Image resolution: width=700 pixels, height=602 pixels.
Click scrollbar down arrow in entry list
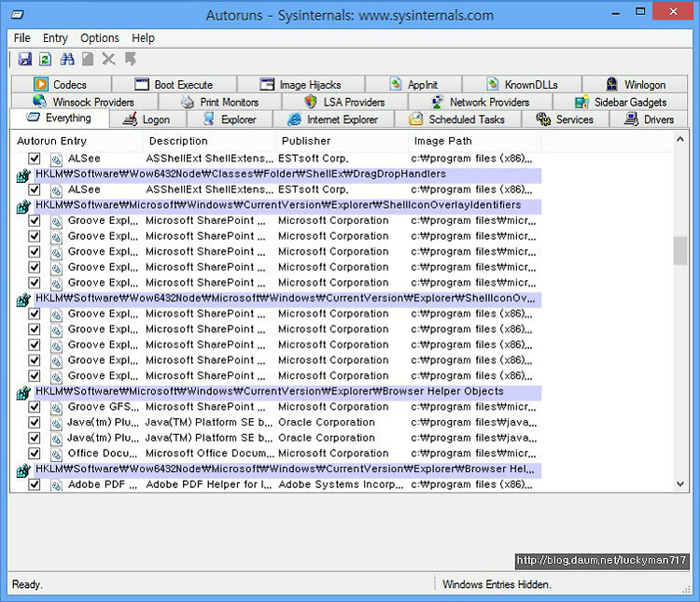click(679, 483)
